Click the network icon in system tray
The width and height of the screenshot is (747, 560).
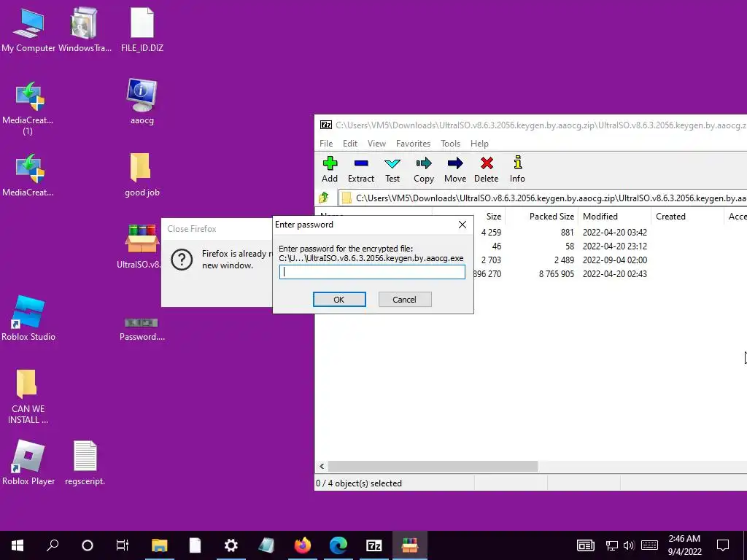pyautogui.click(x=612, y=545)
